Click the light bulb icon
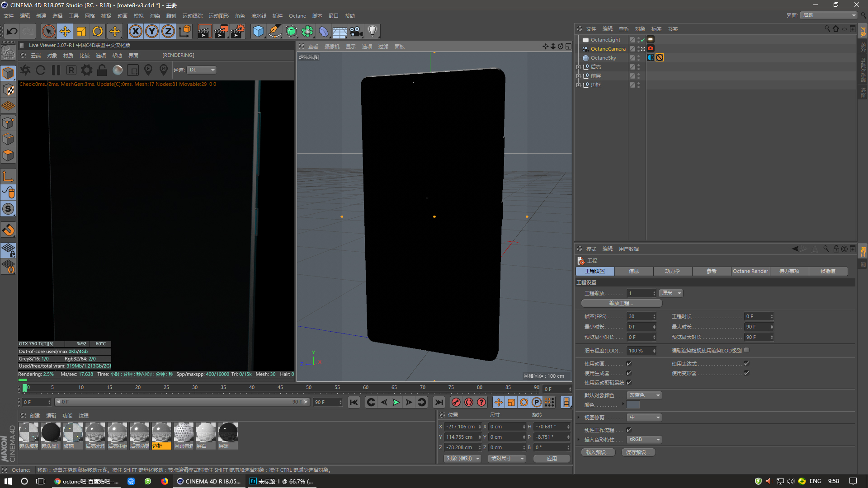868x488 pixels. pyautogui.click(x=372, y=31)
